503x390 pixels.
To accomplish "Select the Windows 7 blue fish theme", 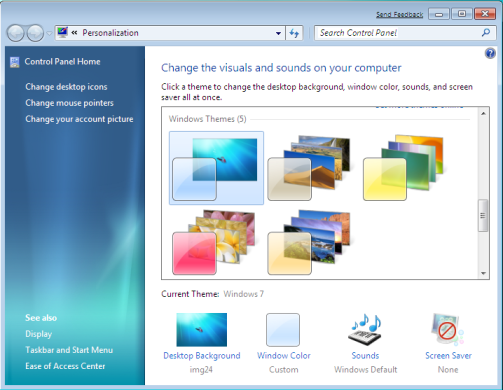I will [x=216, y=168].
